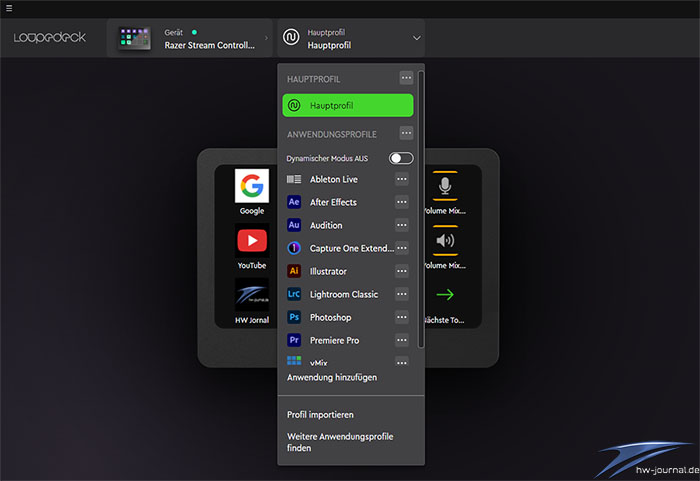Screen dimensions: 700x481
Task: Select the Lightroom Classic profile
Action: 344,294
